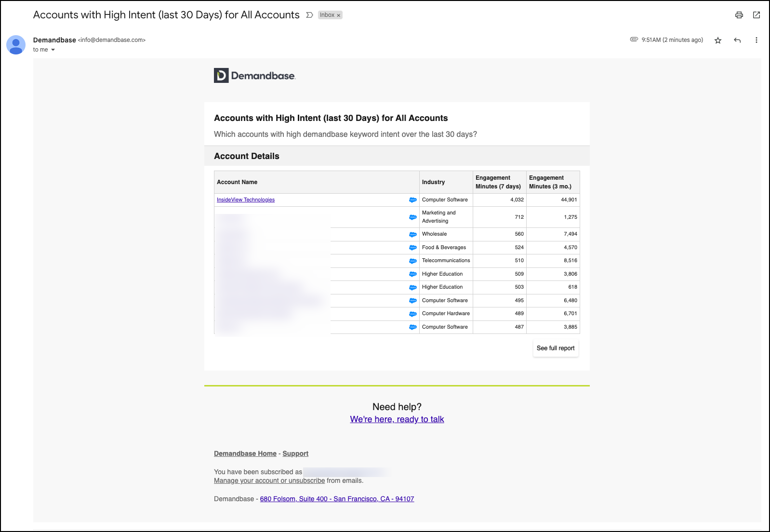The image size is (770, 532).
Task: Click the 9:51AM timestamp
Action: pyautogui.click(x=672, y=40)
